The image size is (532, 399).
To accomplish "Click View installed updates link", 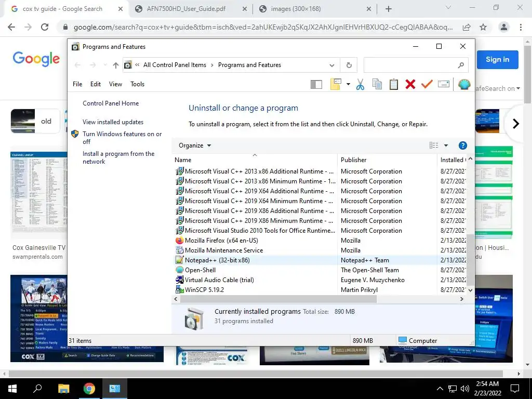I will coord(113,122).
